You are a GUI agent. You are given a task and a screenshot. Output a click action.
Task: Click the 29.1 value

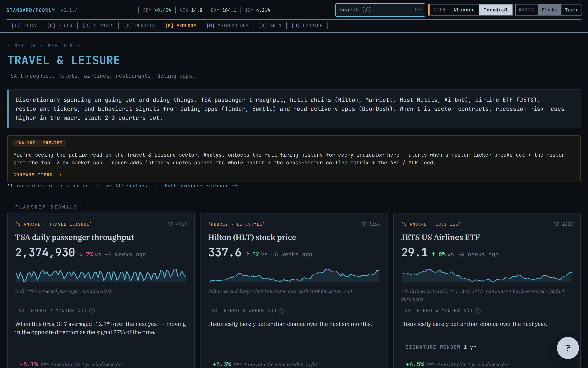(414, 253)
